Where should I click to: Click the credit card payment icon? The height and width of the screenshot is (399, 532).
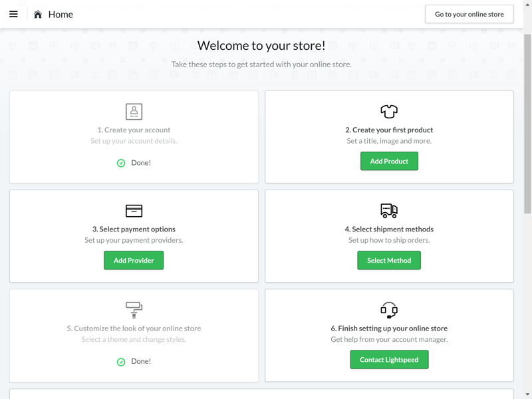point(134,211)
